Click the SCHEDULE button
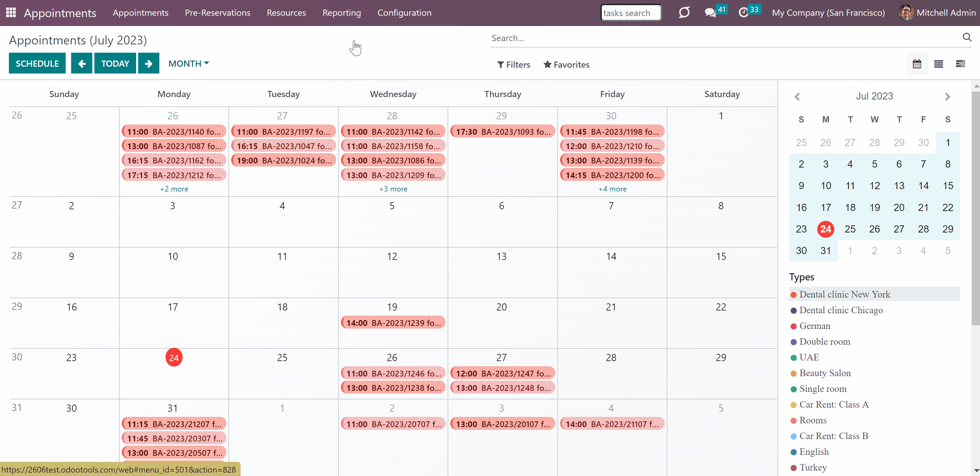The height and width of the screenshot is (476, 980). [37, 63]
